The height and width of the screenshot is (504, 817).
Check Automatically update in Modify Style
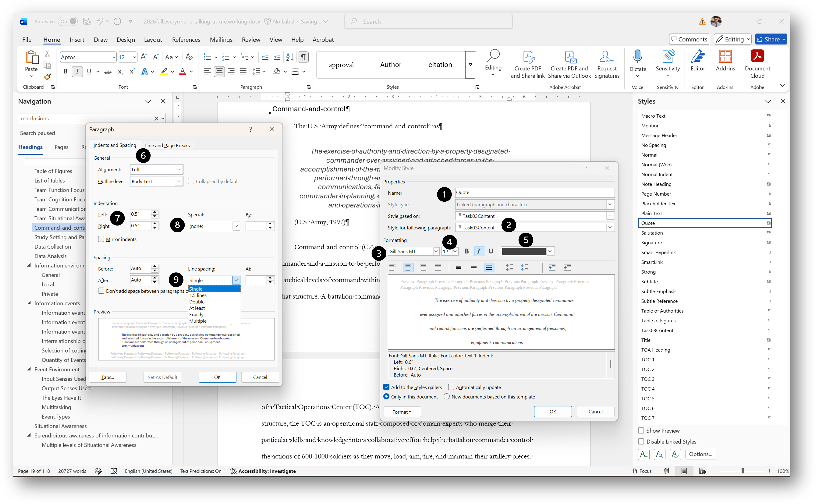[x=451, y=387]
